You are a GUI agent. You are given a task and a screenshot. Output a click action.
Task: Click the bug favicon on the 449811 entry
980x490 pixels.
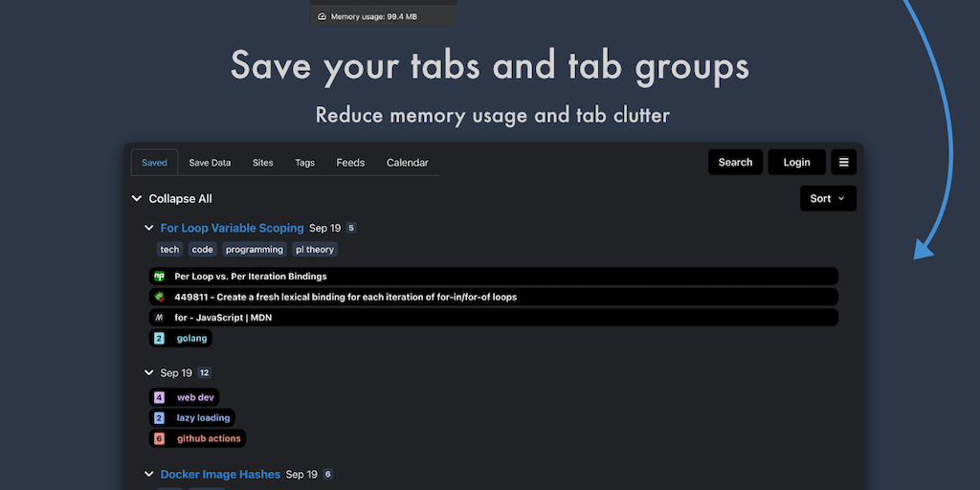159,297
